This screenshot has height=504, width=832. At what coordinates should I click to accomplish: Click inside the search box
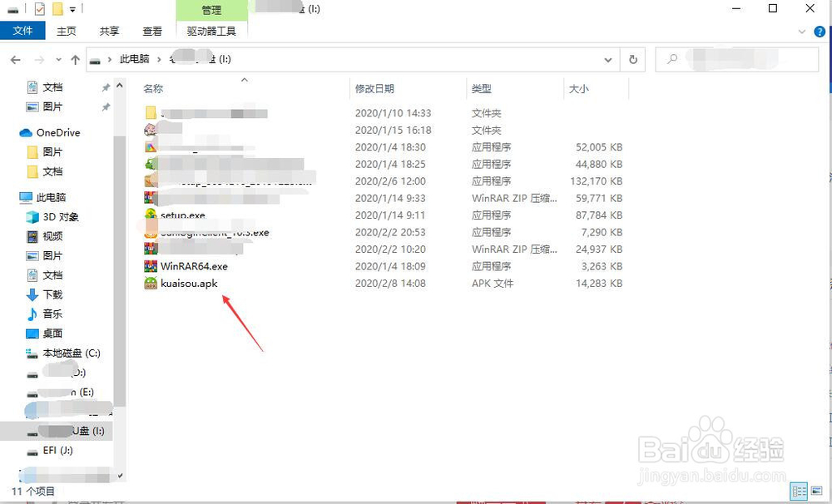coord(736,59)
